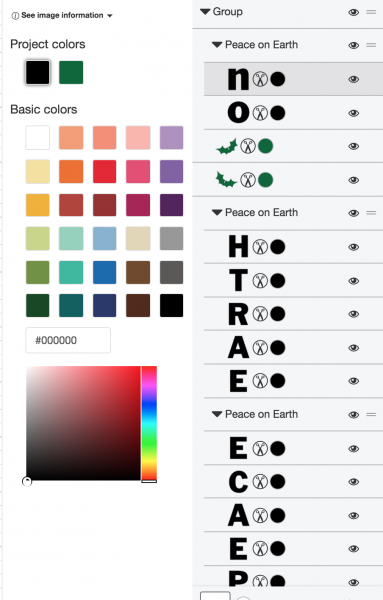Click the scissors icon on the 'H' layer
383x600 pixels.
coord(260,247)
